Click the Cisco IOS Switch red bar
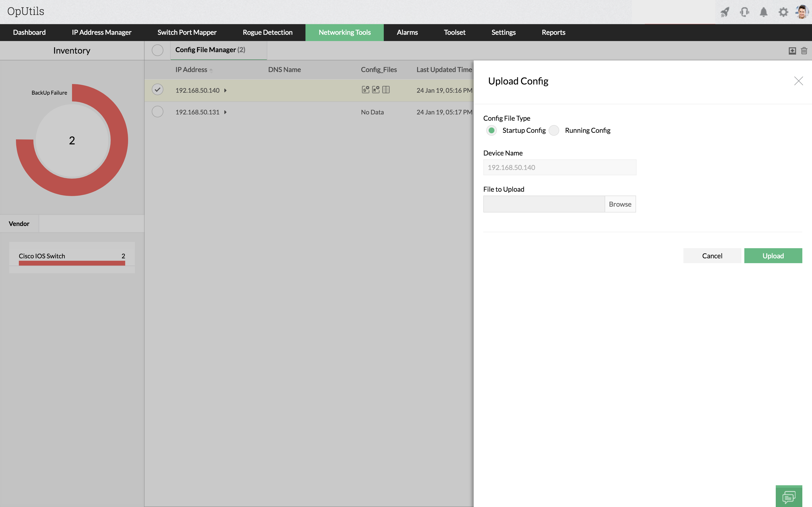This screenshot has width=812, height=507. tap(72, 263)
